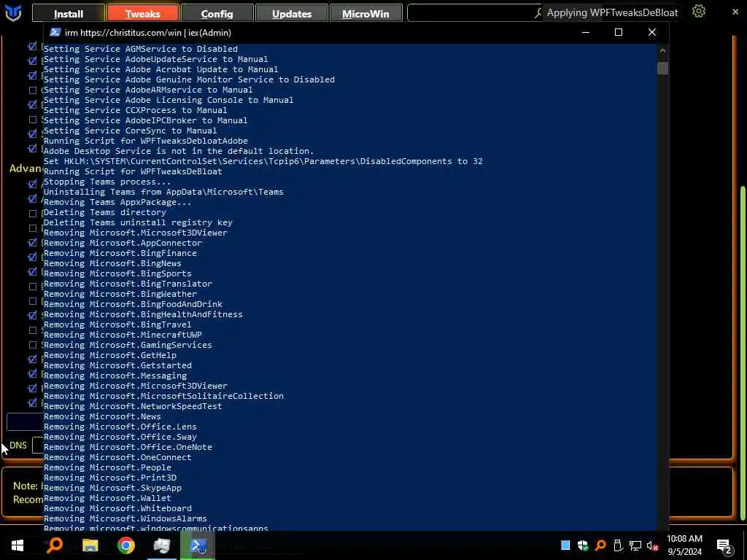Click the orange magnifier tray icon
The image size is (747, 560).
click(600, 545)
